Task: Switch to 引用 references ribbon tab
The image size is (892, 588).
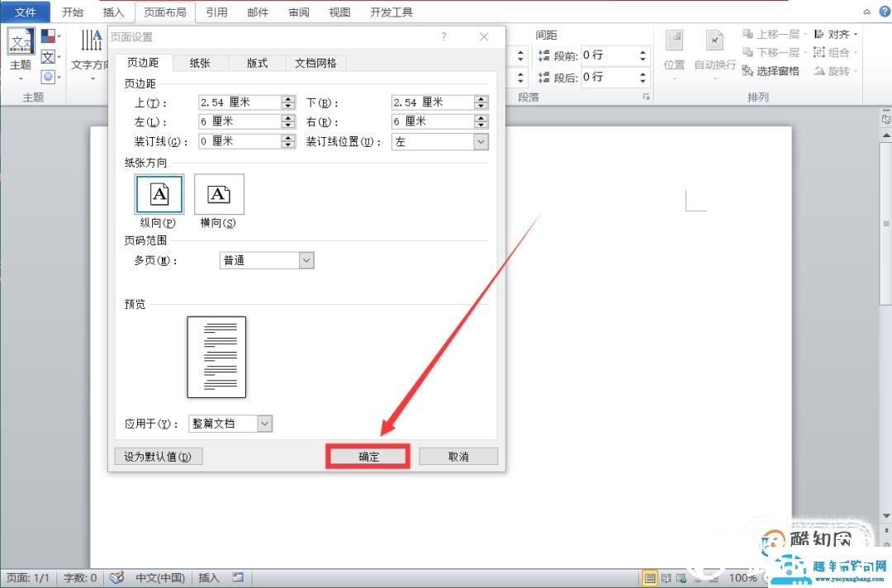Action: 216,12
